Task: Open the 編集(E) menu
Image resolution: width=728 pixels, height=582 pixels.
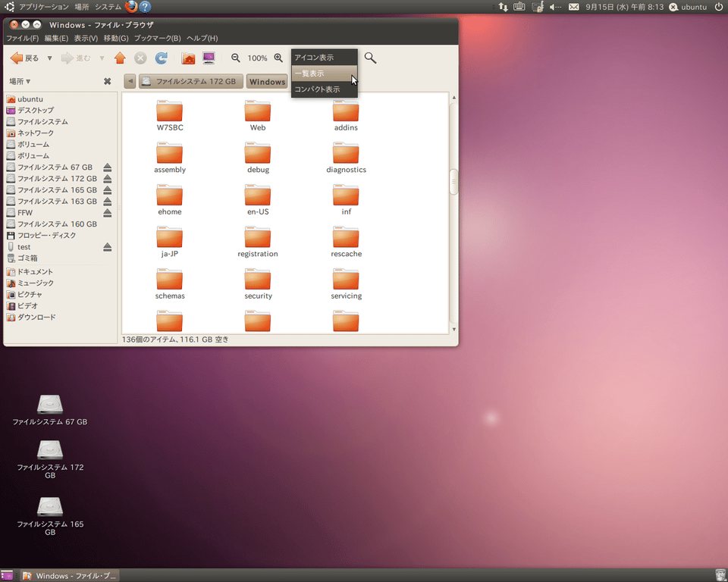Action: click(x=56, y=38)
